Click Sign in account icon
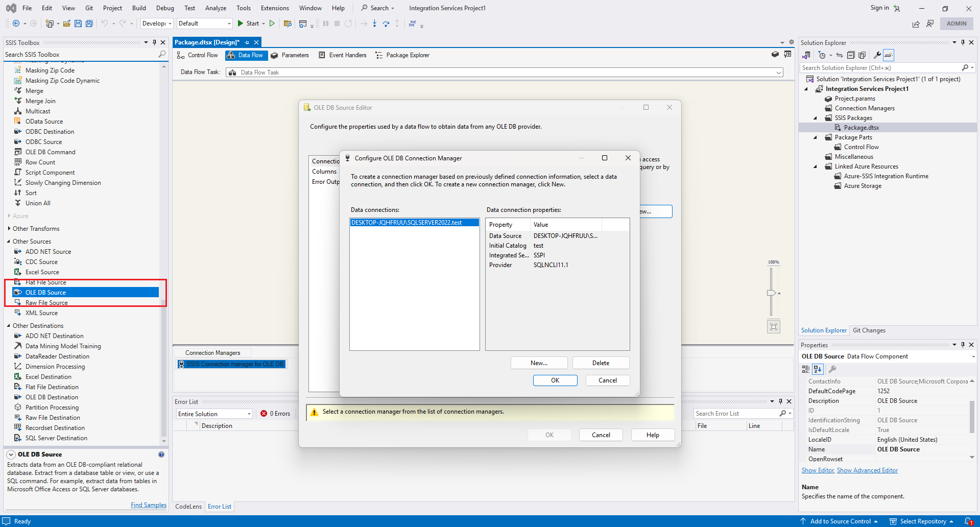The width and height of the screenshot is (980, 527). 897,8
